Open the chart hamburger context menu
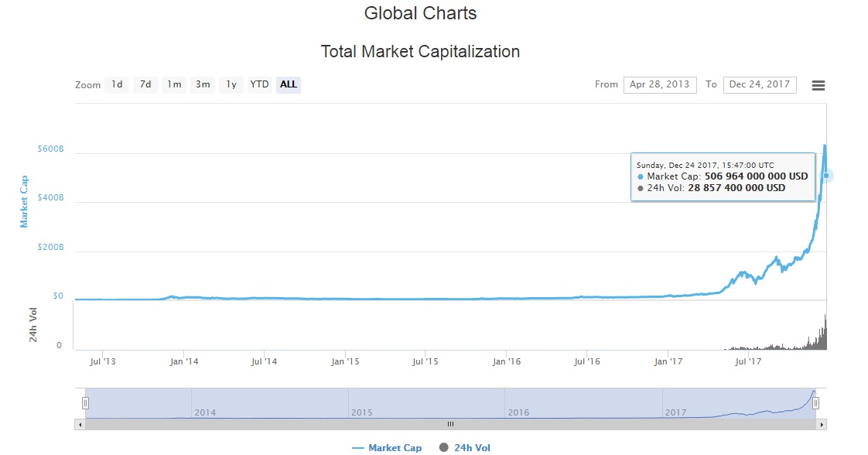The width and height of the screenshot is (868, 455). (x=818, y=85)
